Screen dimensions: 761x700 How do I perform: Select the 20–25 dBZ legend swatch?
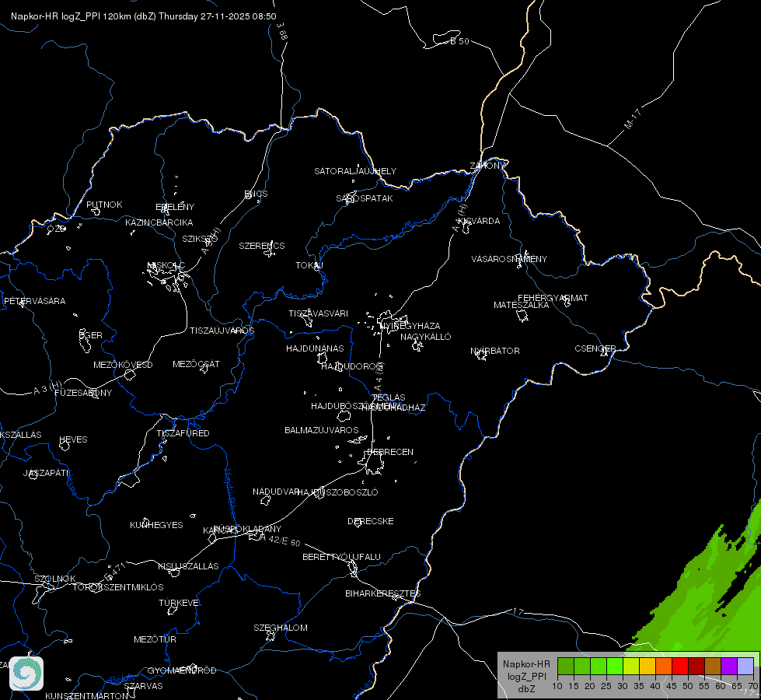(x=599, y=667)
